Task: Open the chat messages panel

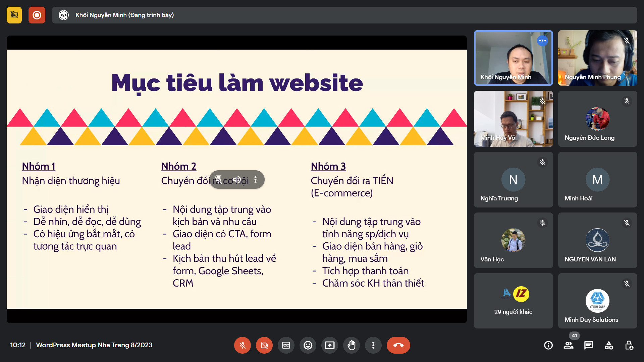Action: [589, 345]
